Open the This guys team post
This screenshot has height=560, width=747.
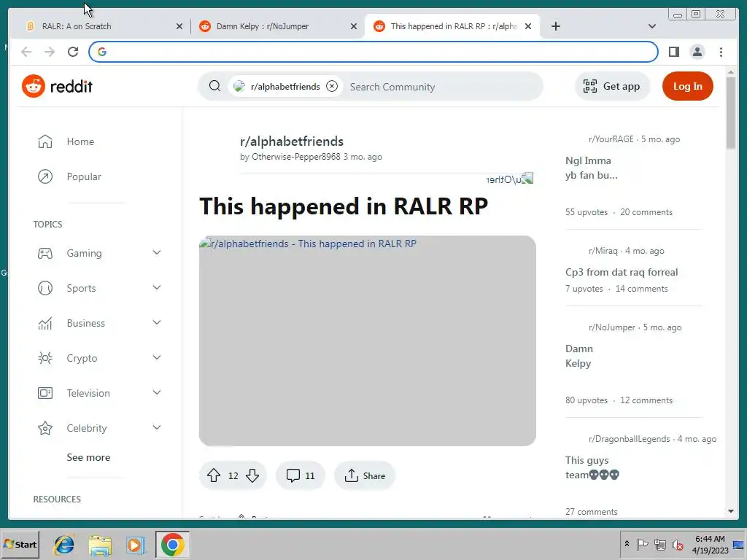(592, 467)
